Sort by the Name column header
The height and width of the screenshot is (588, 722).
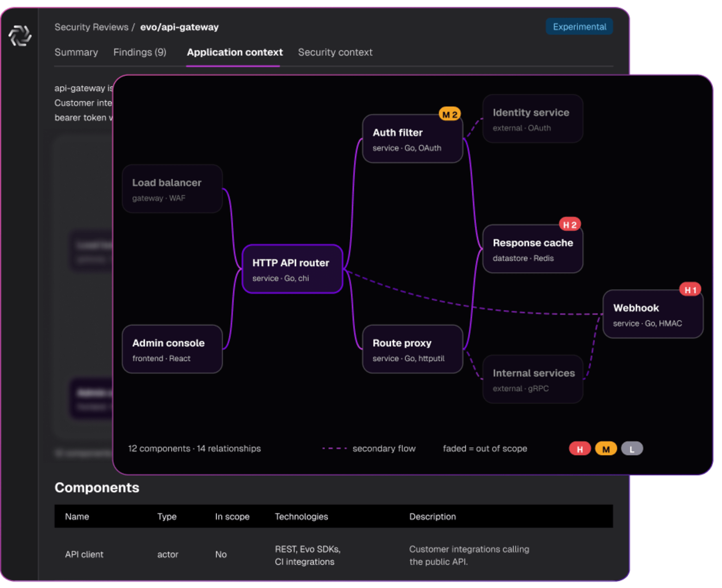pyautogui.click(x=77, y=517)
